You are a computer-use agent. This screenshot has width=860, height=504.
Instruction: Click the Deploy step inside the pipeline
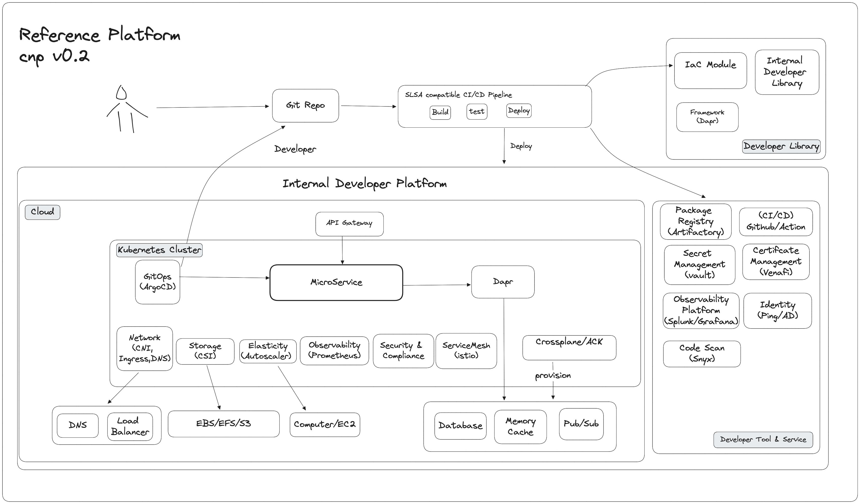[x=519, y=111]
